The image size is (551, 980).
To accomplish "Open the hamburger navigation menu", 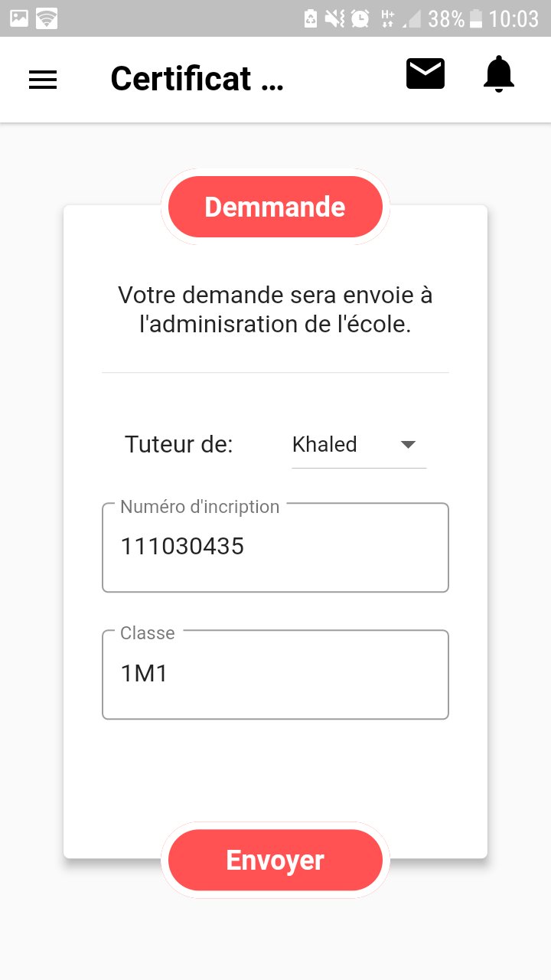I will pos(43,80).
